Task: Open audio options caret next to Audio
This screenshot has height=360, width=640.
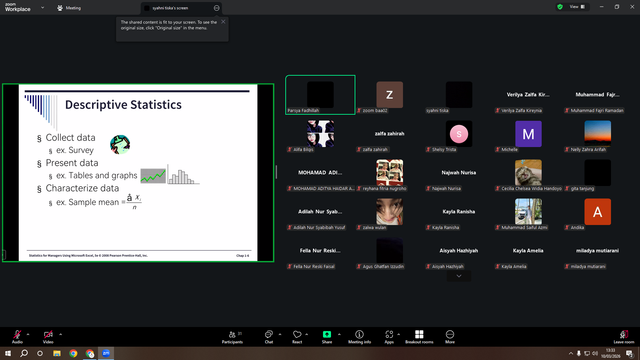Action: tap(28, 334)
